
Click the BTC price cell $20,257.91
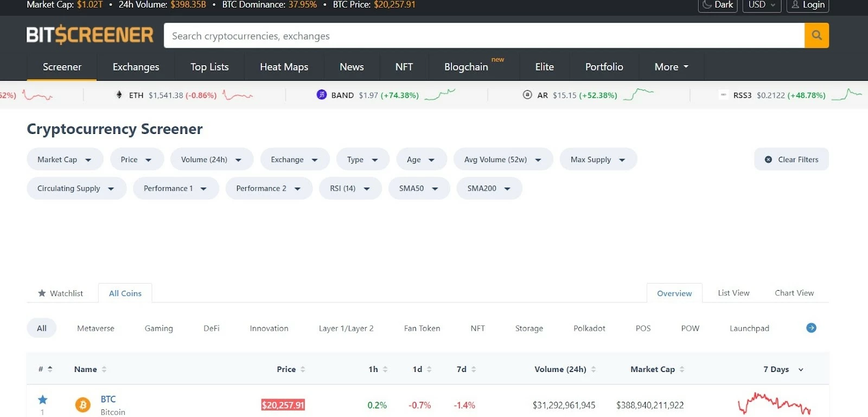(283, 405)
